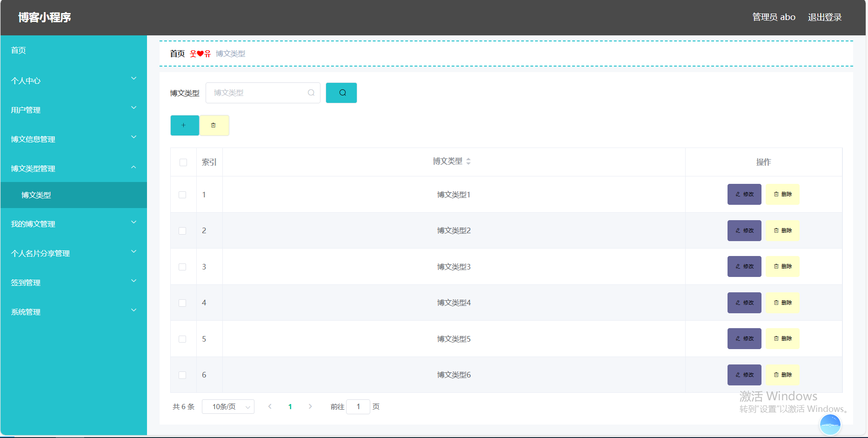This screenshot has width=868, height=438.
Task: Click 删除 for 博文类型3
Action: [782, 266]
